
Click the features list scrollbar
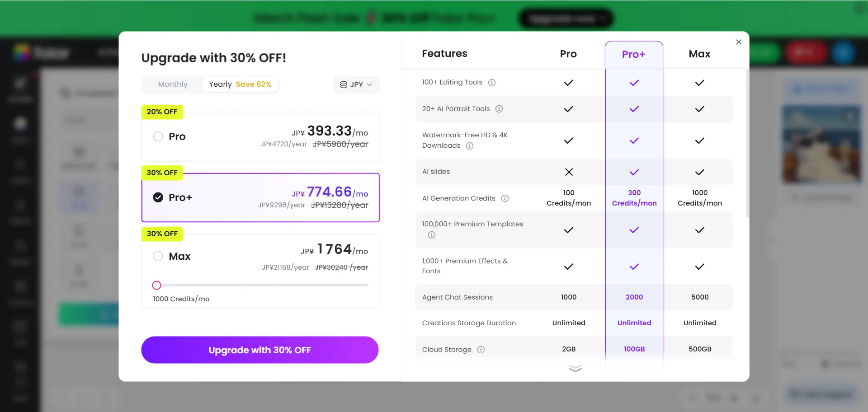(x=747, y=145)
